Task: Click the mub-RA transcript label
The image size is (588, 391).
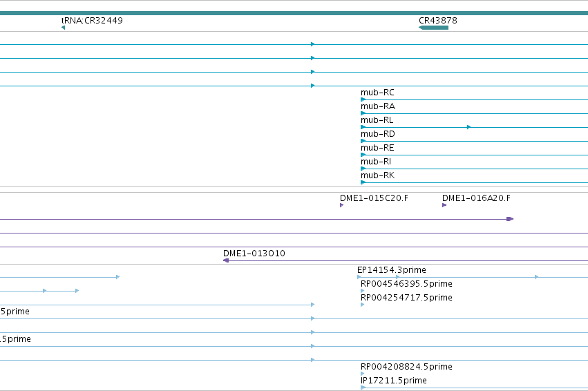Action: pyautogui.click(x=378, y=106)
